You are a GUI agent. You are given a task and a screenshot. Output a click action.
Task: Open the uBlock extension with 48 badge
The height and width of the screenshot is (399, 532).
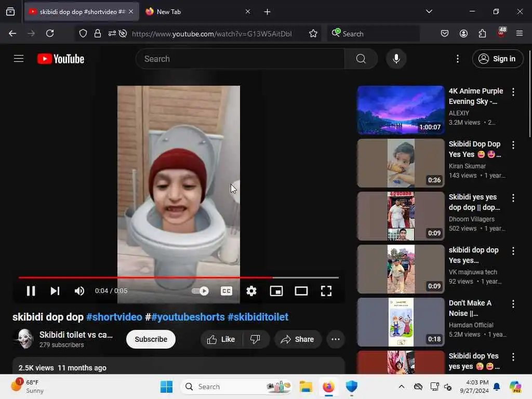tap(501, 33)
